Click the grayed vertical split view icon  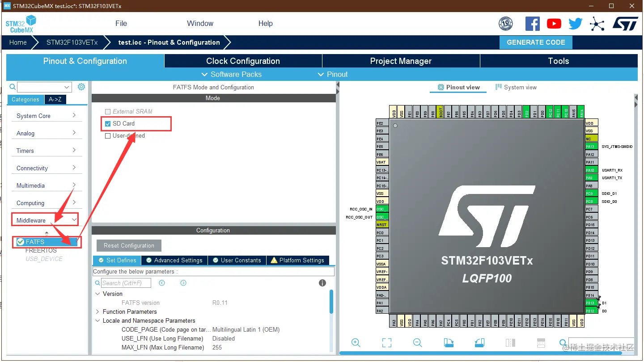510,343
